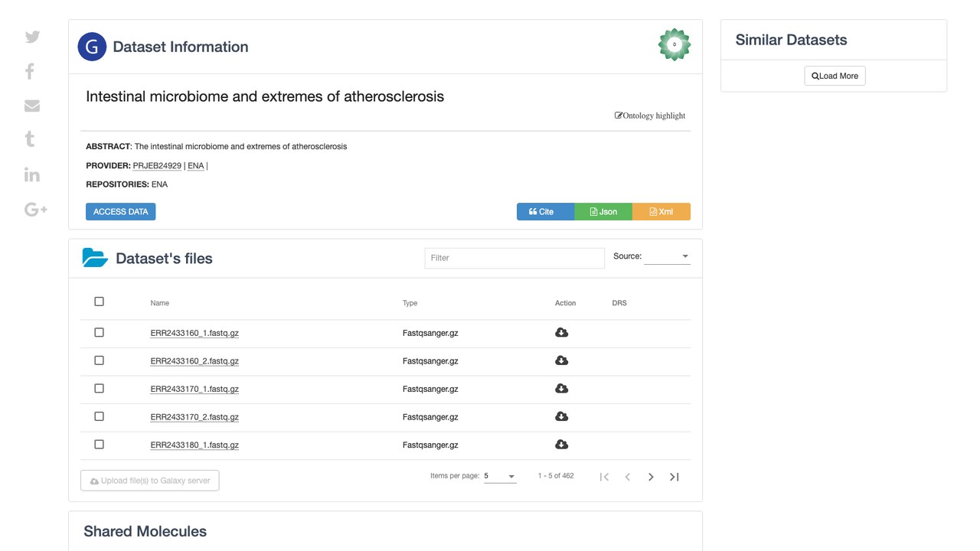Image resolution: width=980 pixels, height=551 pixels.
Task: Focus the files Filter input field
Action: coord(514,258)
